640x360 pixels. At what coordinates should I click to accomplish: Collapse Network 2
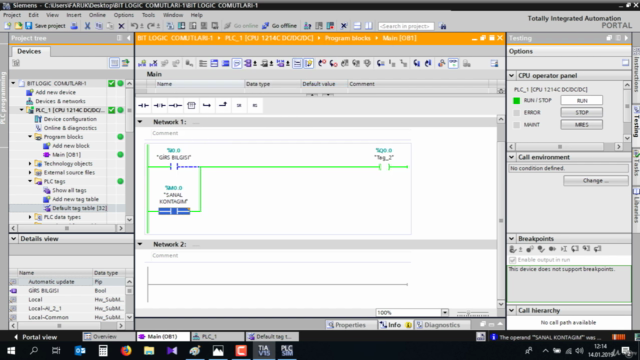(140, 244)
